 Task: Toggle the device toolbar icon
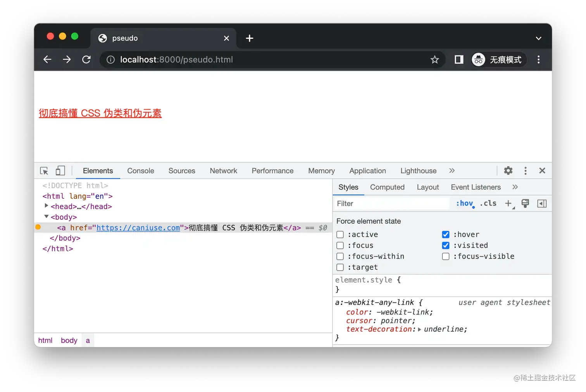coord(60,171)
